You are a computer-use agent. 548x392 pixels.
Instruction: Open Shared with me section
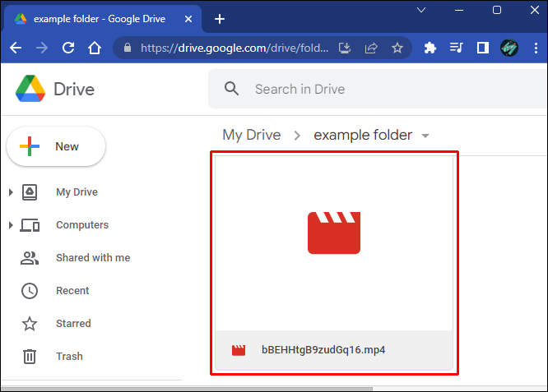92,258
